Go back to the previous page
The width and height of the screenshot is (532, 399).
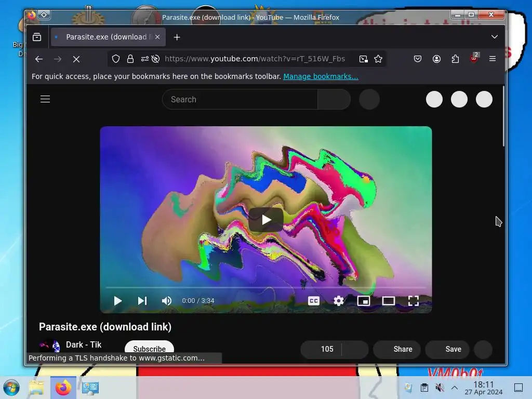[x=39, y=59]
